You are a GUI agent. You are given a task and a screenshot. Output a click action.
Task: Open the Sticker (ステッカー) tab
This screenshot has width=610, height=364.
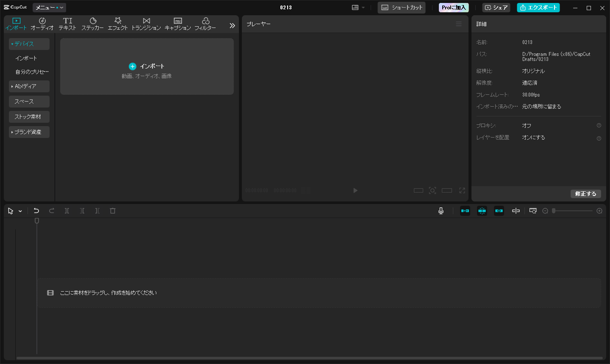click(x=93, y=24)
